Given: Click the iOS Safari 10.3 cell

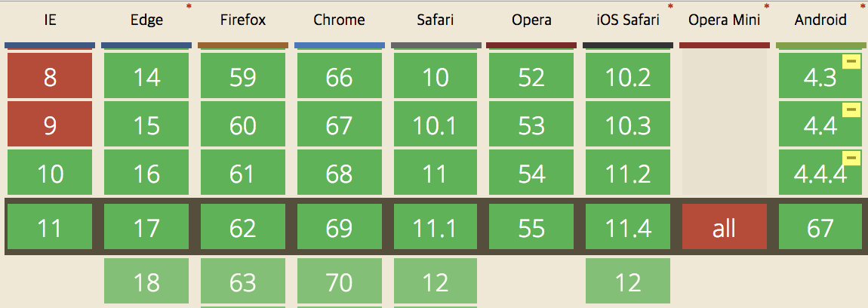Looking at the screenshot, I should click(628, 124).
